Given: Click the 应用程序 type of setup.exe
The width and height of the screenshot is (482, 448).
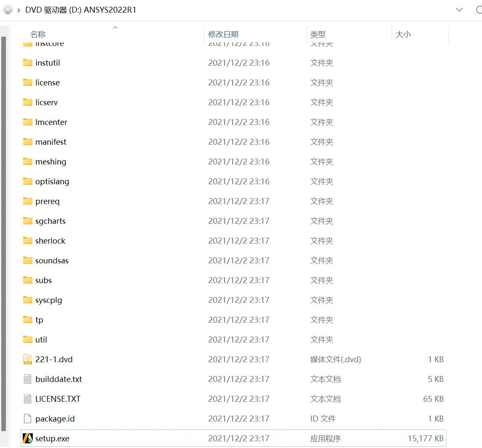Looking at the screenshot, I should [326, 438].
